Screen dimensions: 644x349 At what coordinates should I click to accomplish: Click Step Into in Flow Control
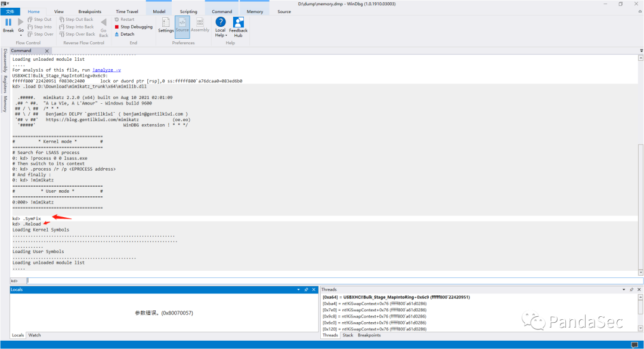click(x=39, y=27)
